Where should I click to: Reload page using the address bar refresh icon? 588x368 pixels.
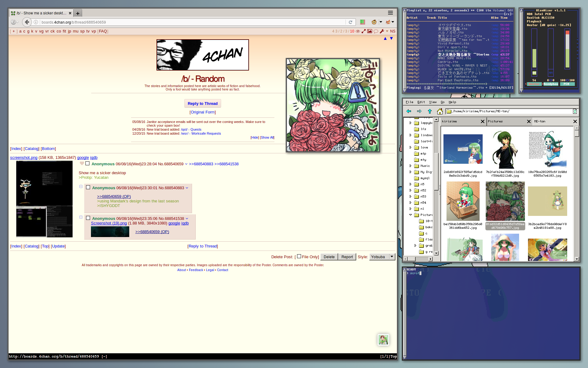pos(350,22)
